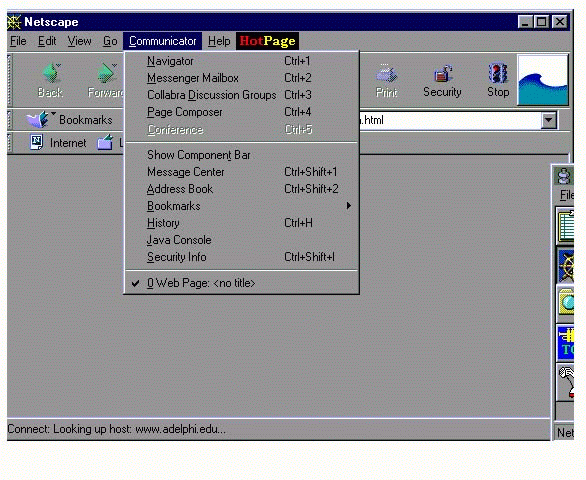The height and width of the screenshot is (480, 586).
Task: Click the Forward toolbar arrow
Action: coord(106,73)
